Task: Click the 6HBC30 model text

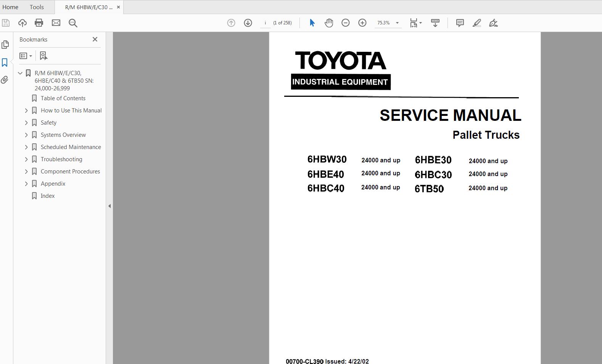Action: (433, 175)
